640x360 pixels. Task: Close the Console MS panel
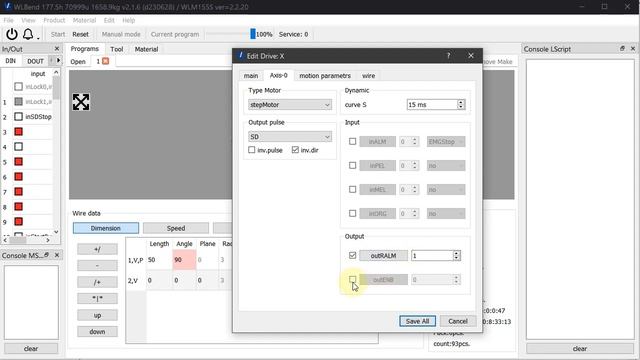[x=57, y=255]
